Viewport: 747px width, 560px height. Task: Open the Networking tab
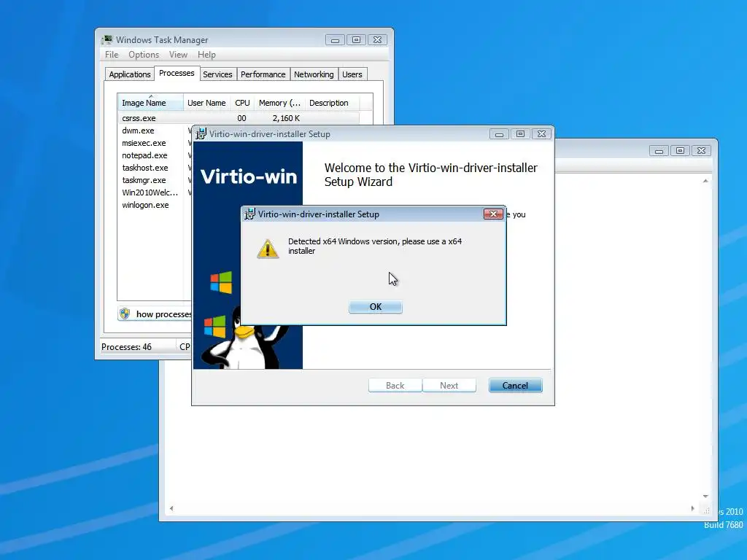point(314,74)
